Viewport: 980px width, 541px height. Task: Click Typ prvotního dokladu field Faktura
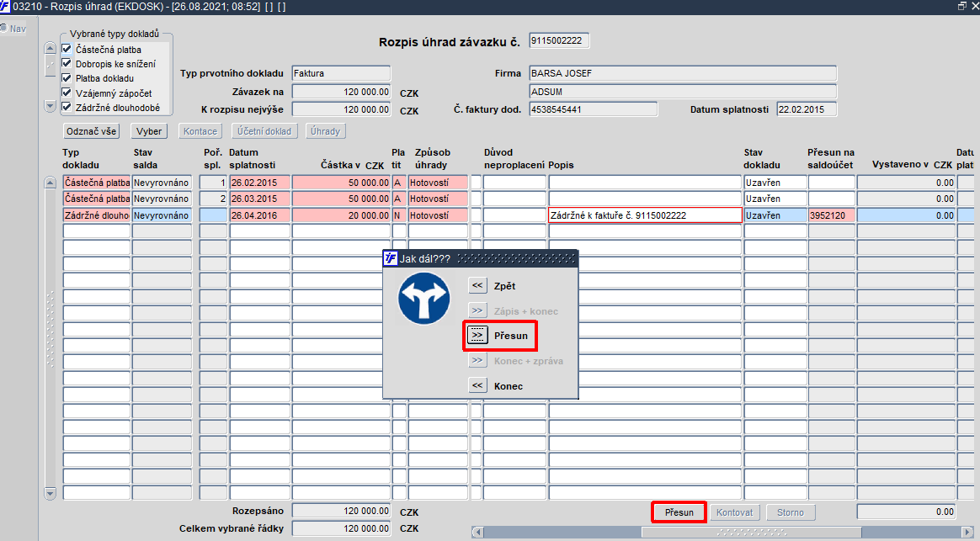(341, 73)
